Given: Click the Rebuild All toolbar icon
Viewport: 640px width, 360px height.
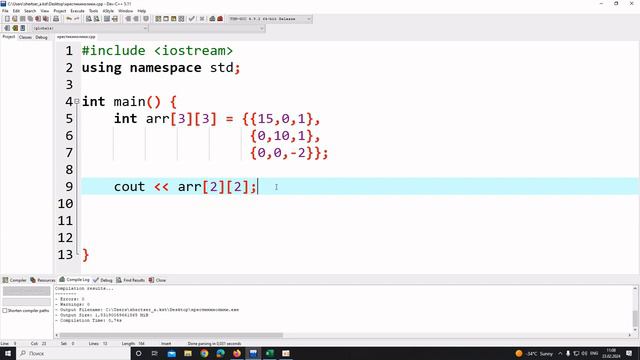Looking at the screenshot, I should (x=181, y=19).
